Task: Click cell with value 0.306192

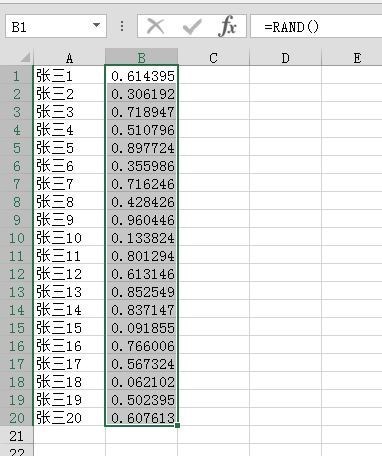Action: pyautogui.click(x=142, y=94)
